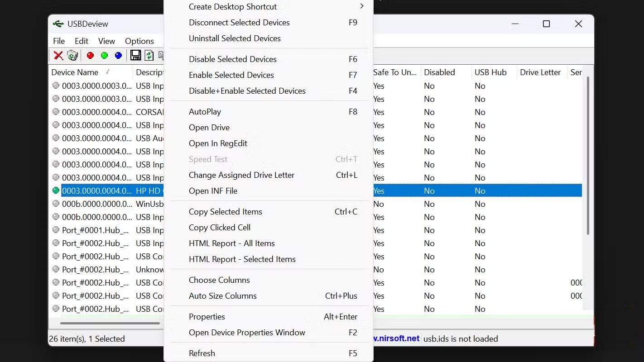Choose Disconnect Selected Devices

point(269,23)
